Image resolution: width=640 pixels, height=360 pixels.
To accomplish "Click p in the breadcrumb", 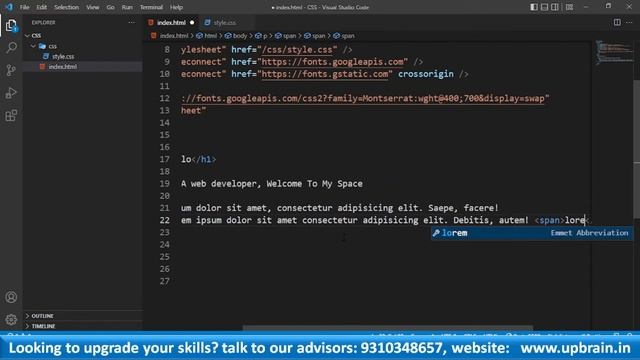I will 264,36.
